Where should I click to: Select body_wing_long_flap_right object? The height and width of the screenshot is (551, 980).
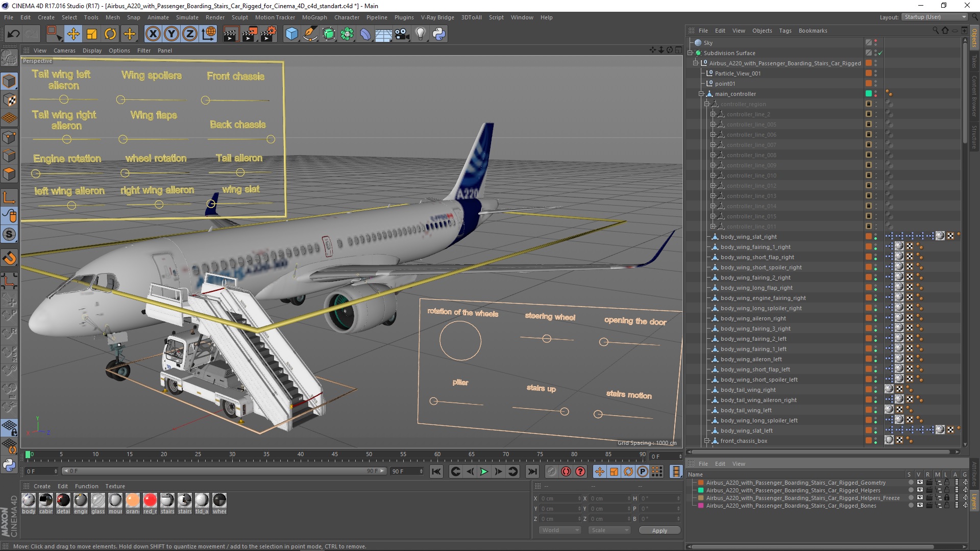[x=756, y=288]
